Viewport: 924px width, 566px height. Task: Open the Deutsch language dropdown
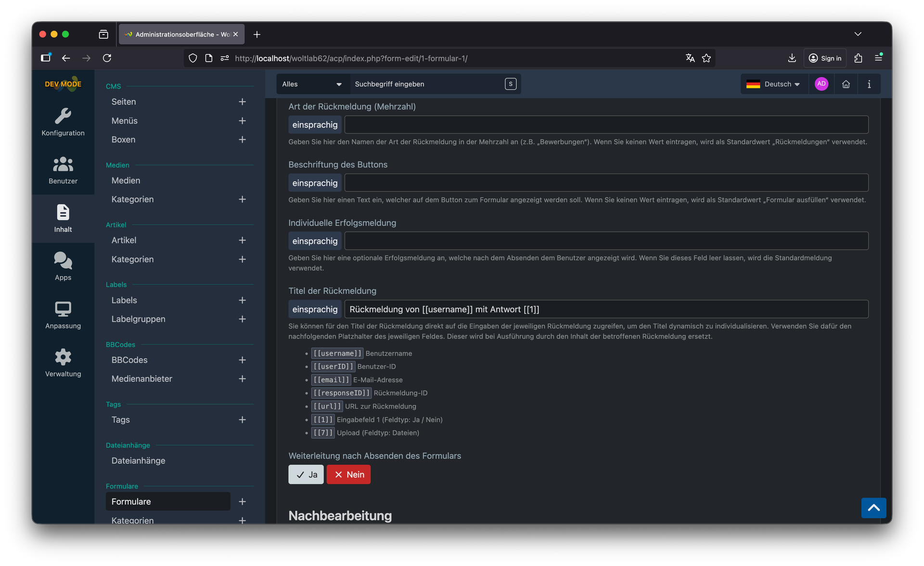pyautogui.click(x=773, y=84)
